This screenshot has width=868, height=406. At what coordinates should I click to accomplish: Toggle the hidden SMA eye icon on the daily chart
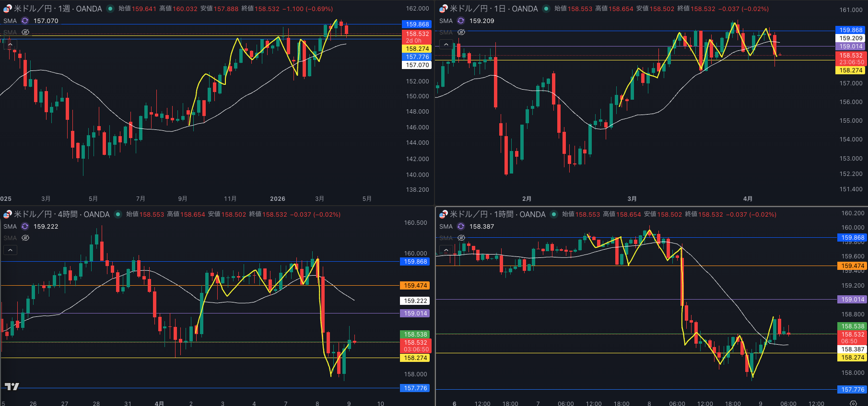point(461,32)
